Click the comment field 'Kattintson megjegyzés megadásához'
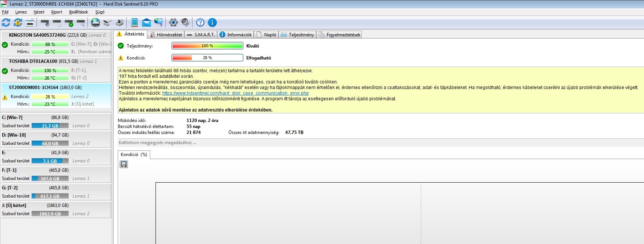644x244 pixels. coord(381,143)
